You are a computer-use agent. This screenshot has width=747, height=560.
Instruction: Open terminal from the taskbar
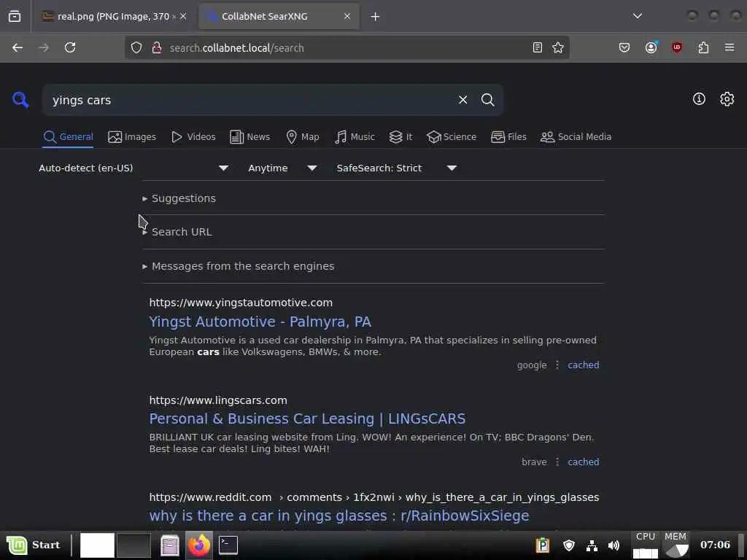228,545
